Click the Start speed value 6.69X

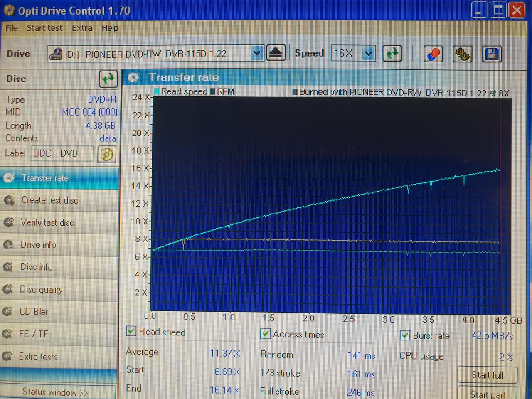pyautogui.click(x=227, y=372)
